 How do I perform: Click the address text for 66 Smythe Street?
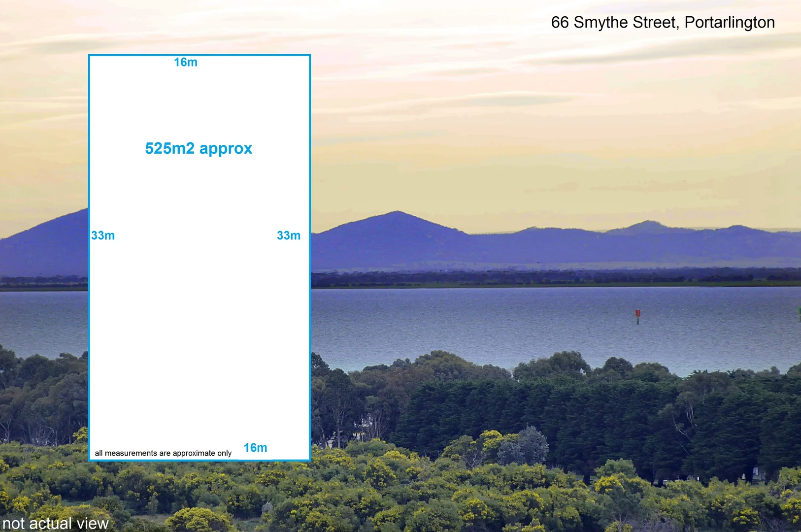click(x=663, y=23)
